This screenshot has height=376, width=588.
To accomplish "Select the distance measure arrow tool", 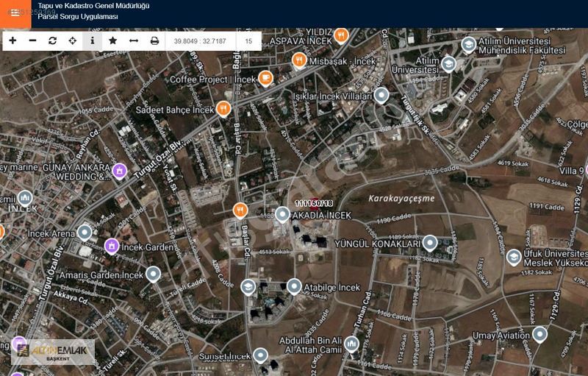I will click(134, 40).
